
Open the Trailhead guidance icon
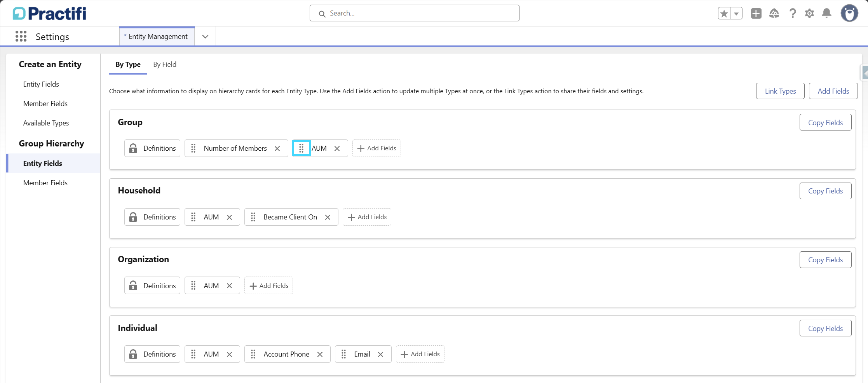(774, 14)
